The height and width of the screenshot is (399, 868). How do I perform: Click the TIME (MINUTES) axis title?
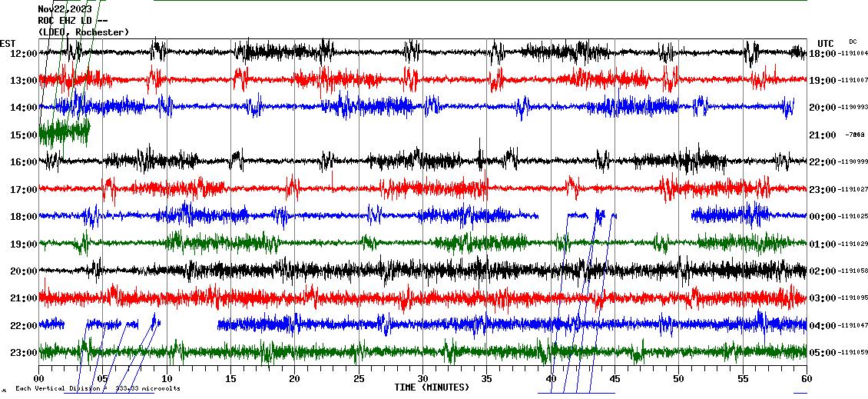click(x=432, y=387)
